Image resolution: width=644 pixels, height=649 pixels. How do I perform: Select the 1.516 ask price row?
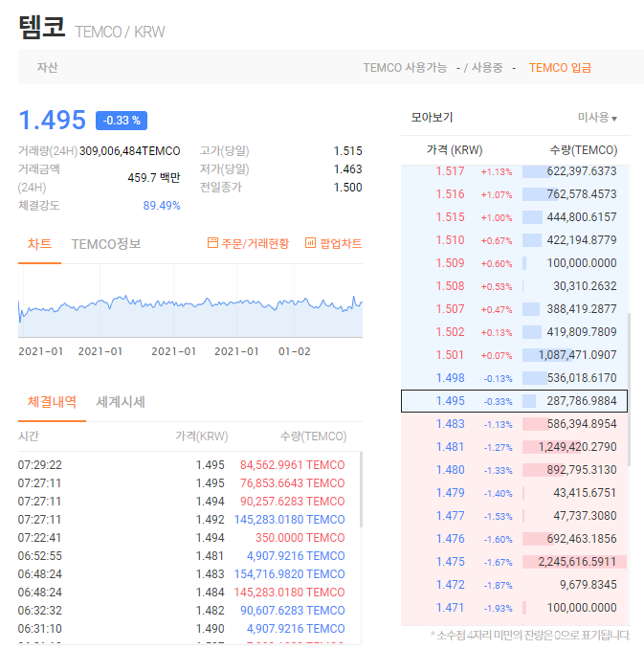tap(514, 194)
